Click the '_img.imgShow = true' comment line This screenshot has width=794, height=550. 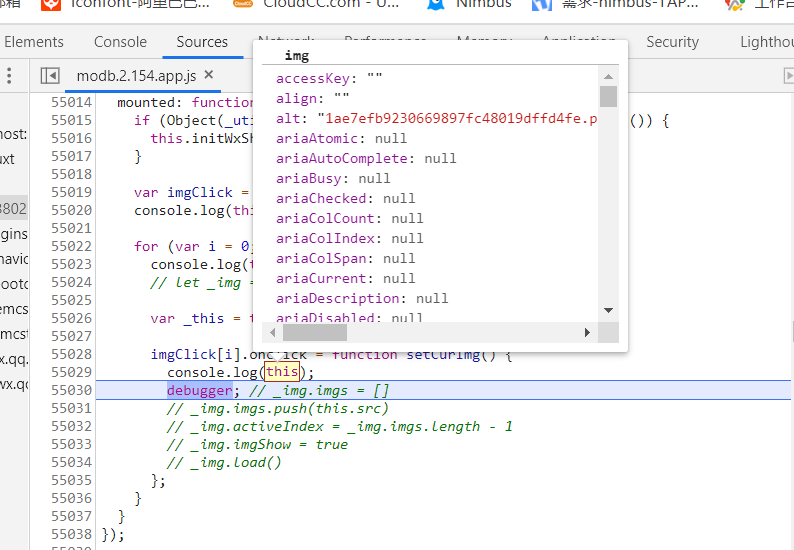click(x=257, y=444)
